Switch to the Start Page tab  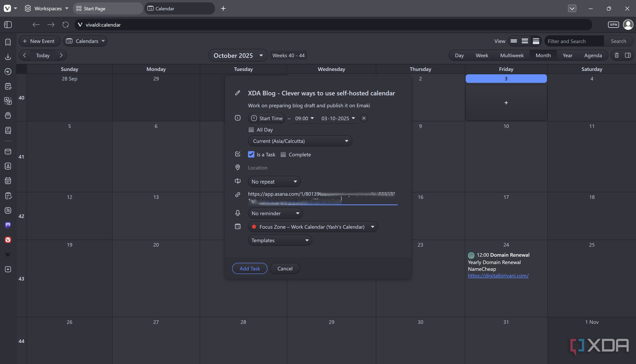108,8
